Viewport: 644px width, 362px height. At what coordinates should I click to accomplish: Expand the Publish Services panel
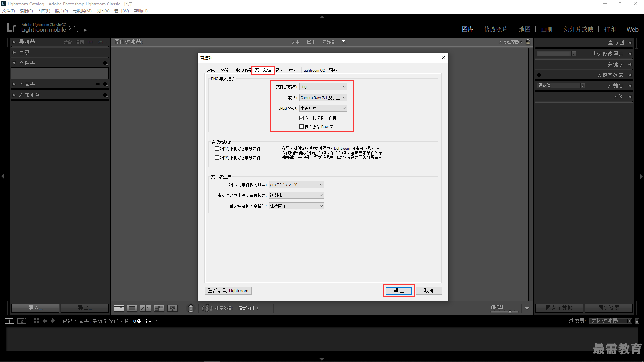pyautogui.click(x=14, y=95)
